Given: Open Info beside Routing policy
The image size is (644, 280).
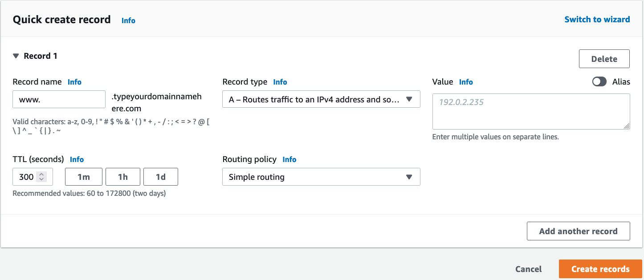Looking at the screenshot, I should 289,159.
